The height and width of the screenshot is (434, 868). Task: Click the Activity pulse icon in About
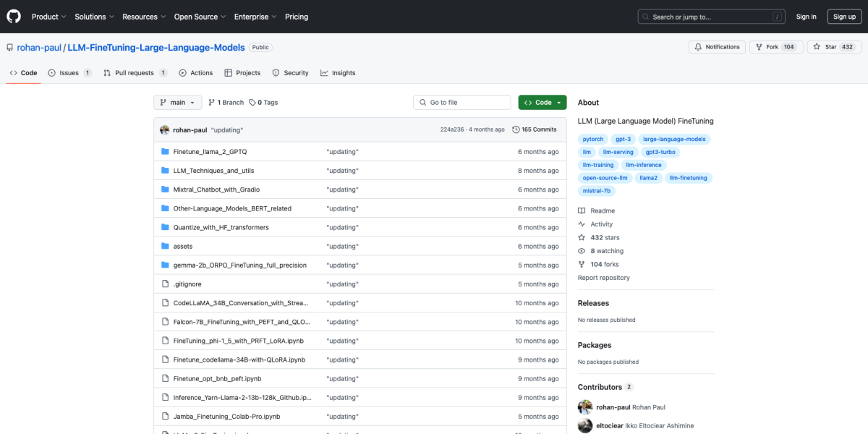tap(582, 224)
